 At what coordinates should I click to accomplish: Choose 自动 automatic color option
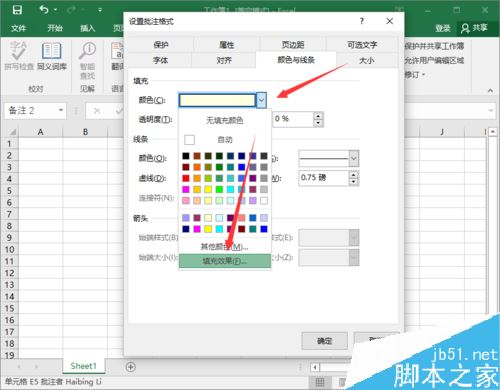(225, 140)
